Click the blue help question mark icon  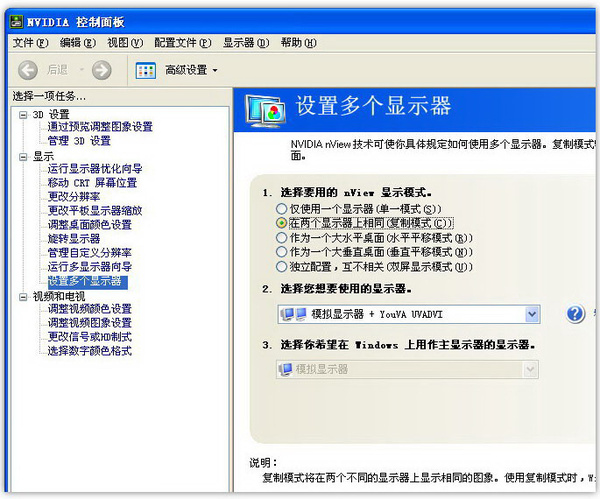pos(575,314)
